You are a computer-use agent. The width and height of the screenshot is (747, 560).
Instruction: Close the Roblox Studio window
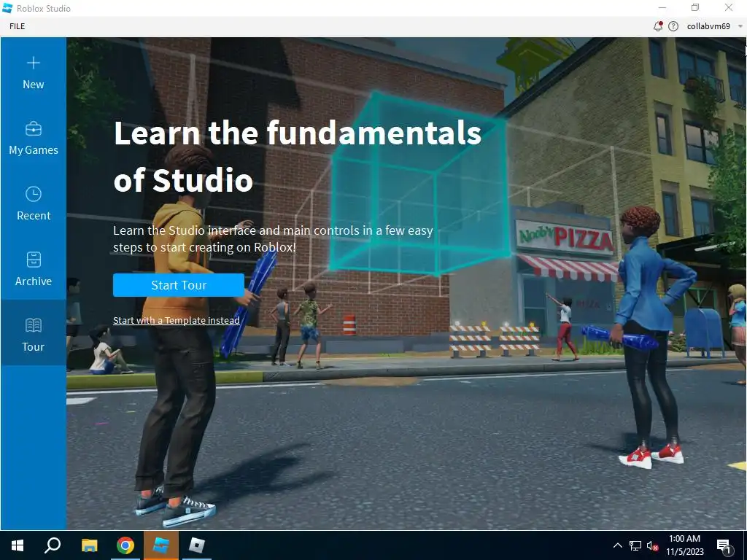pyautogui.click(x=729, y=7)
